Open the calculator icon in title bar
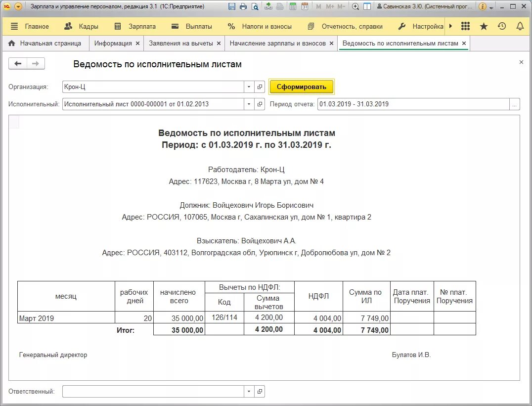Viewport: 532px width, 406px height. point(293,6)
